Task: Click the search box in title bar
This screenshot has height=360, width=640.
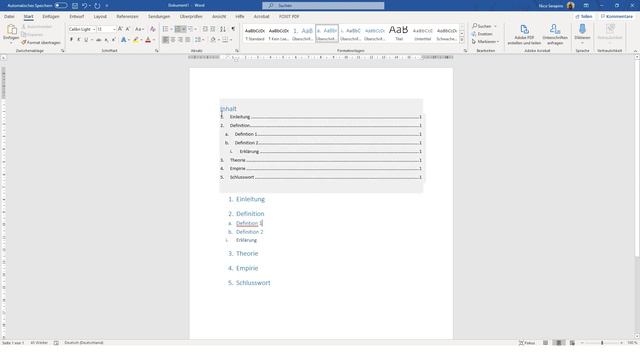Action: point(323,6)
